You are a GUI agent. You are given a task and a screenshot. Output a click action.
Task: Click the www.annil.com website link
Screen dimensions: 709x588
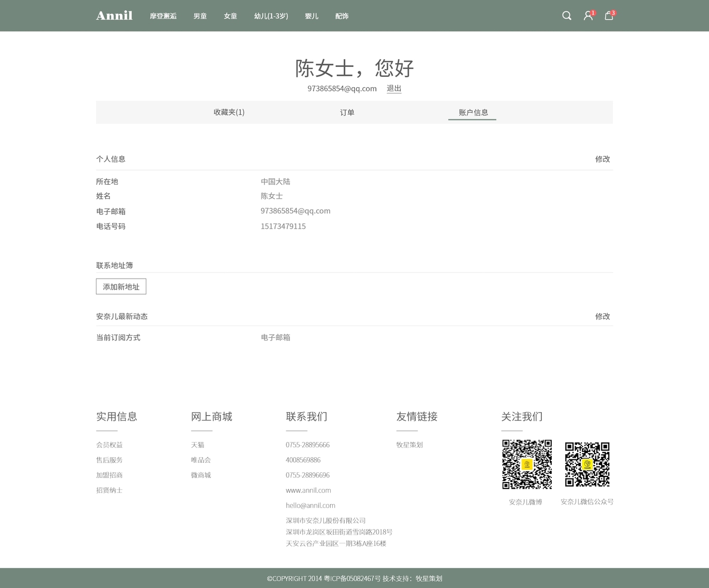[x=308, y=490]
